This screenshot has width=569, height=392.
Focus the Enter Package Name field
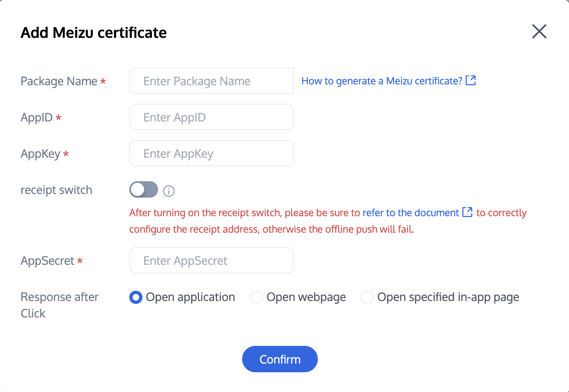[x=211, y=81]
